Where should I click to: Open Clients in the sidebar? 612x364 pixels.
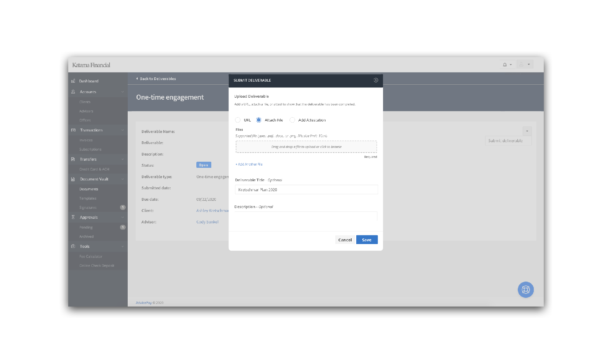click(85, 102)
